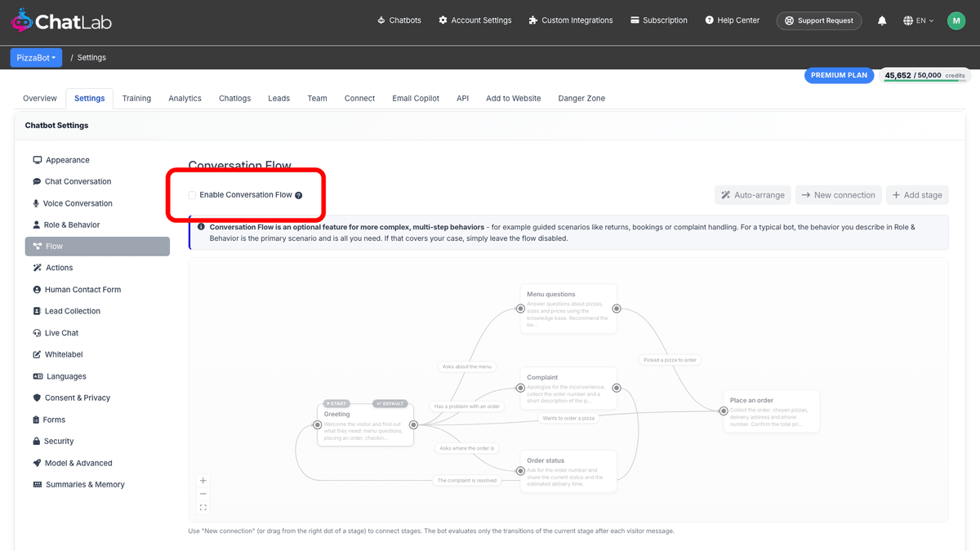
Task: Open the M user avatar menu
Action: (956, 20)
